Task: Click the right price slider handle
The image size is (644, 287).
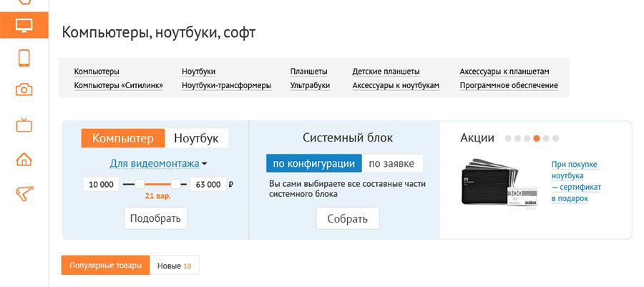Action: point(176,184)
